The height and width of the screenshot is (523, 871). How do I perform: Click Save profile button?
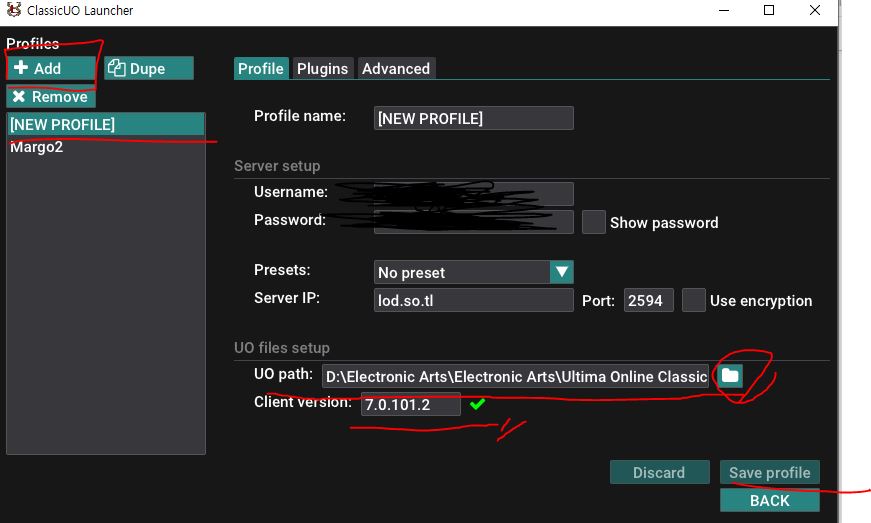click(x=770, y=472)
